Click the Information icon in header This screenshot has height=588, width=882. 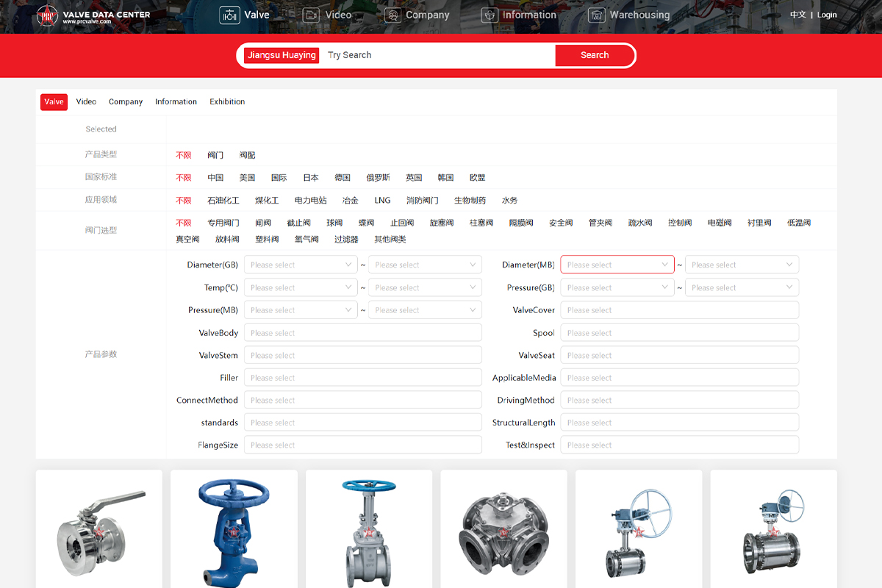point(490,15)
